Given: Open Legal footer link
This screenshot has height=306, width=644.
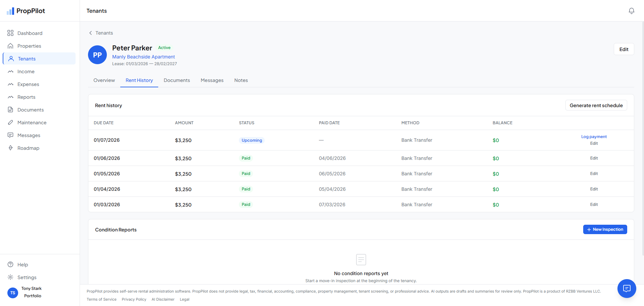Looking at the screenshot, I should coord(184,299).
